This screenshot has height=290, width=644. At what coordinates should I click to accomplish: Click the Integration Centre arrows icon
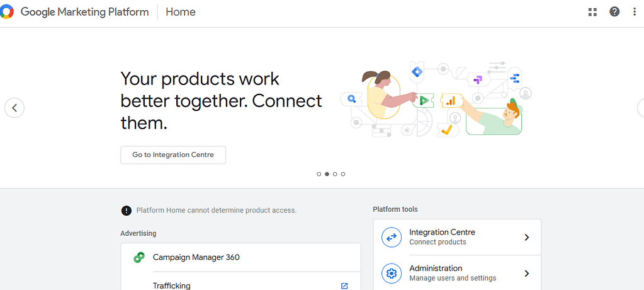[x=392, y=237]
